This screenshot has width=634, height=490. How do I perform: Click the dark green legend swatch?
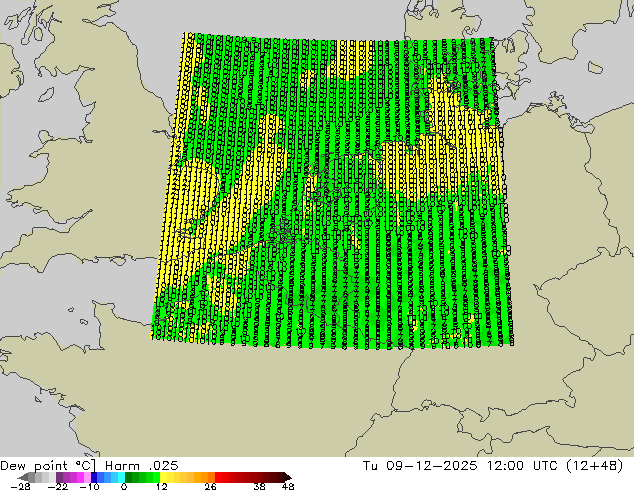pyautogui.click(x=129, y=477)
